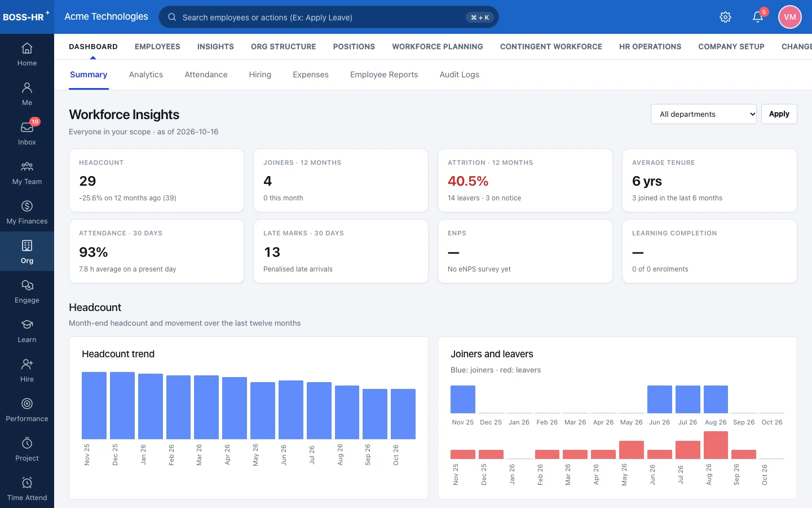Select the Org sidebar item

point(27,251)
